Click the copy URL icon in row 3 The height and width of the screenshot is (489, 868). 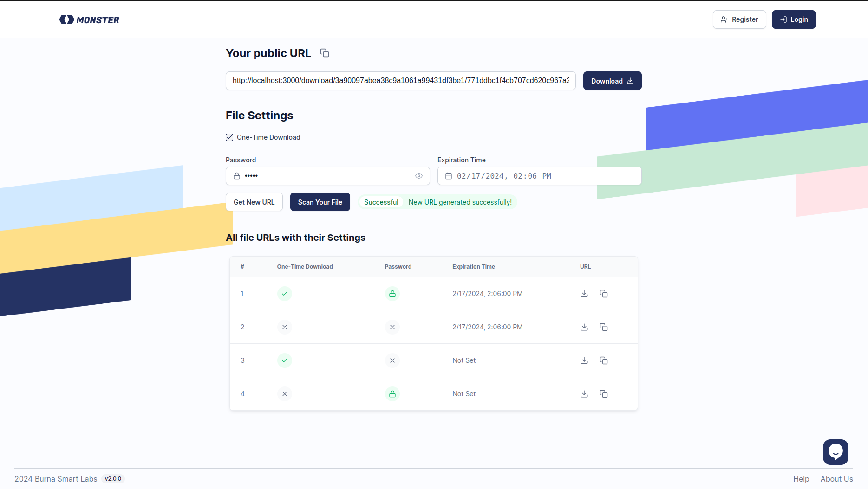pos(604,360)
